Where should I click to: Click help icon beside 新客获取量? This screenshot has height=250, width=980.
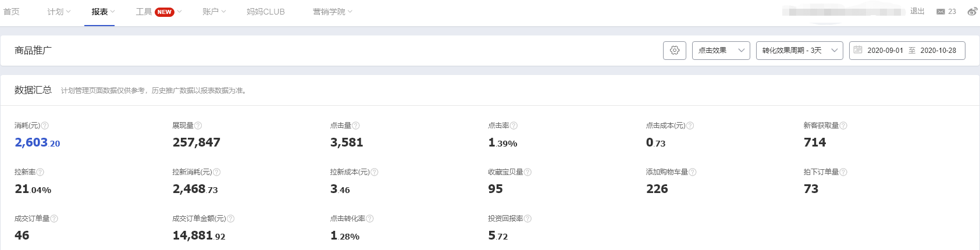click(x=843, y=126)
